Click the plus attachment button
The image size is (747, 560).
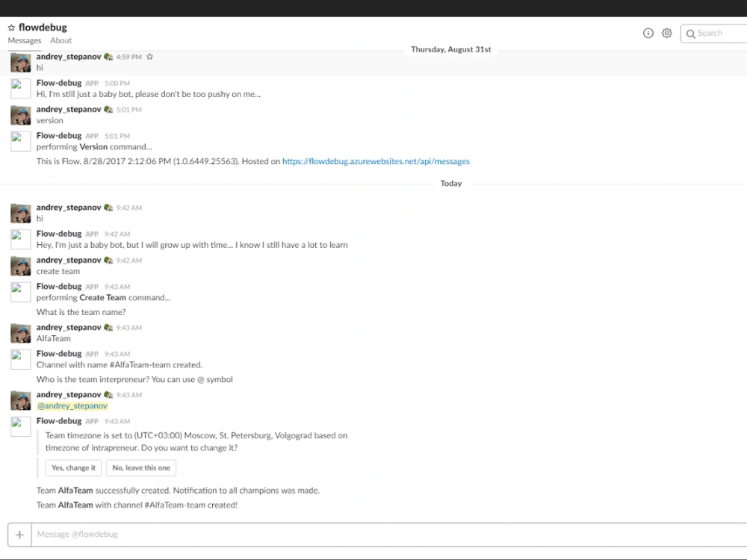pyautogui.click(x=19, y=535)
